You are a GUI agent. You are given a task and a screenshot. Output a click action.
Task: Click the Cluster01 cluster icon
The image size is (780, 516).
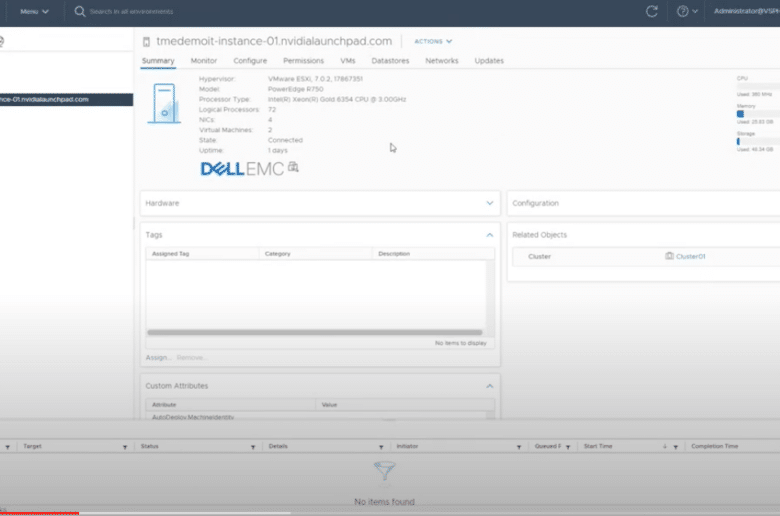669,256
